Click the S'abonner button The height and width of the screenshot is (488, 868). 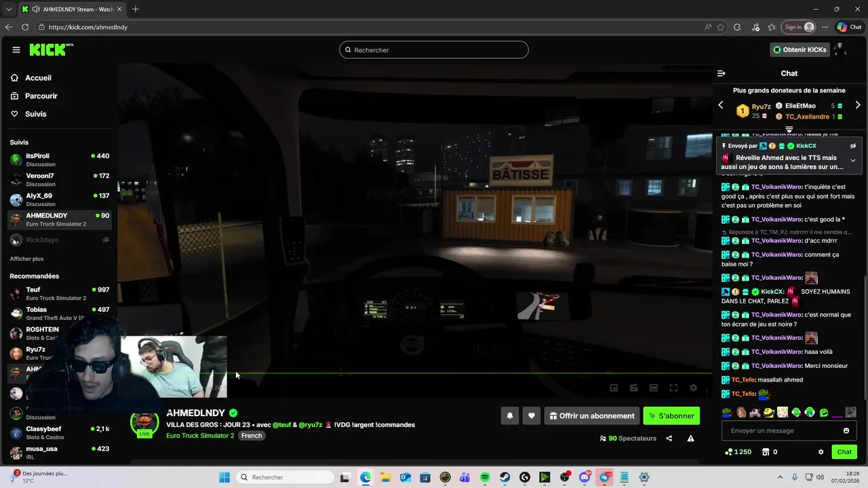(x=671, y=416)
